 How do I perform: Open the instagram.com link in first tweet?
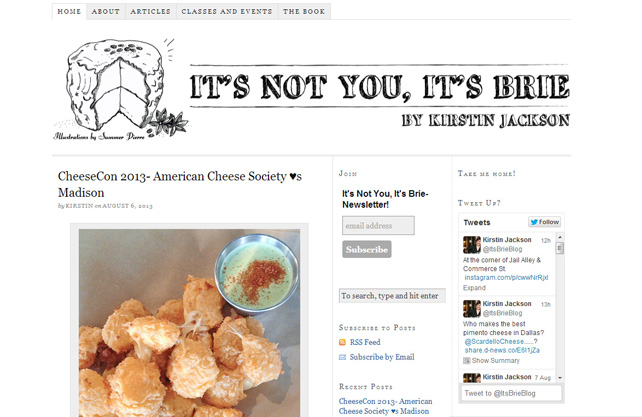click(x=506, y=277)
